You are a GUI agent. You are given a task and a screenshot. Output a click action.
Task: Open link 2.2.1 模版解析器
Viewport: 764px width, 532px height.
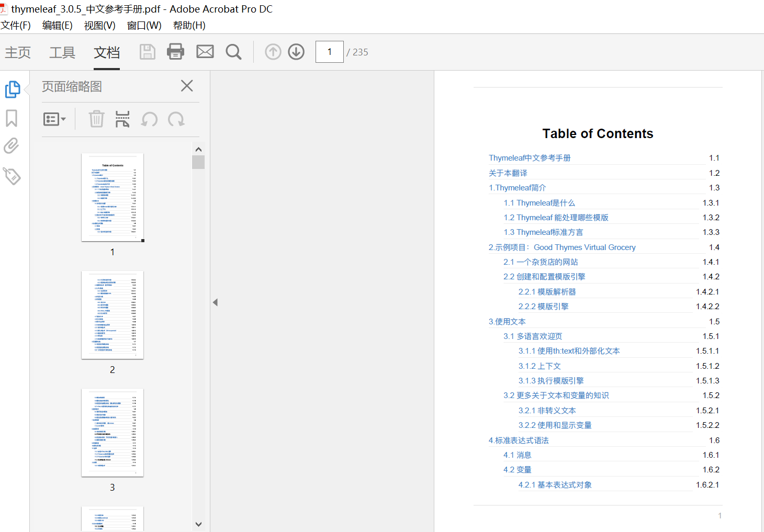click(547, 292)
